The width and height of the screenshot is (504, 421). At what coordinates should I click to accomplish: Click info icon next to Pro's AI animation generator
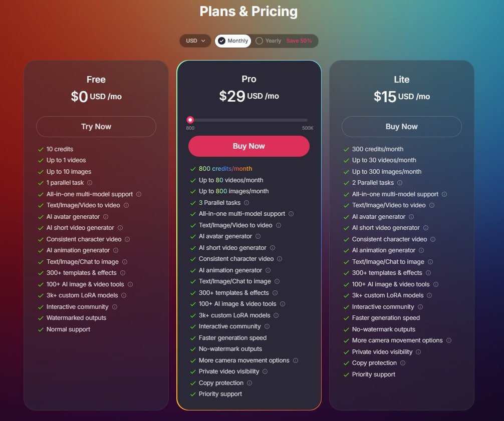pyautogui.click(x=268, y=270)
